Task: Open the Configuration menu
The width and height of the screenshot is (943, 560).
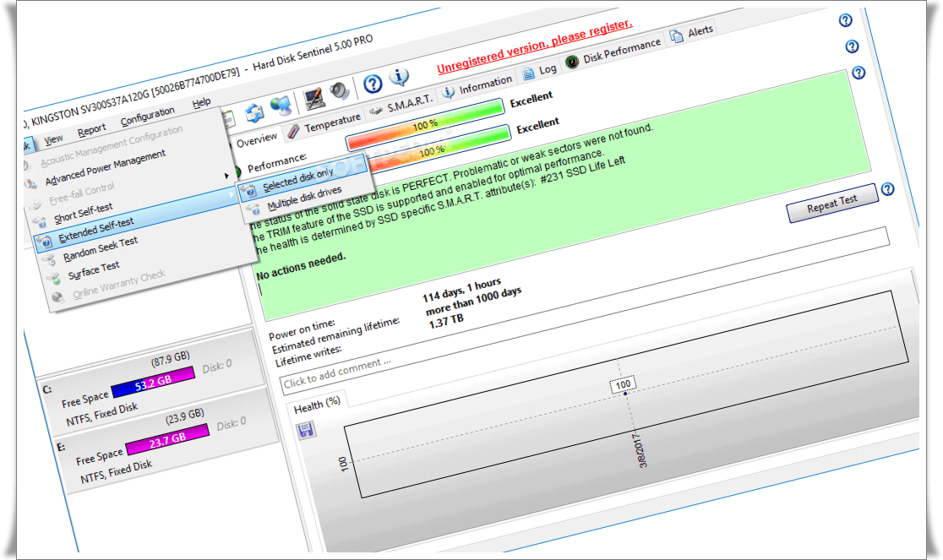Action: pos(147,116)
